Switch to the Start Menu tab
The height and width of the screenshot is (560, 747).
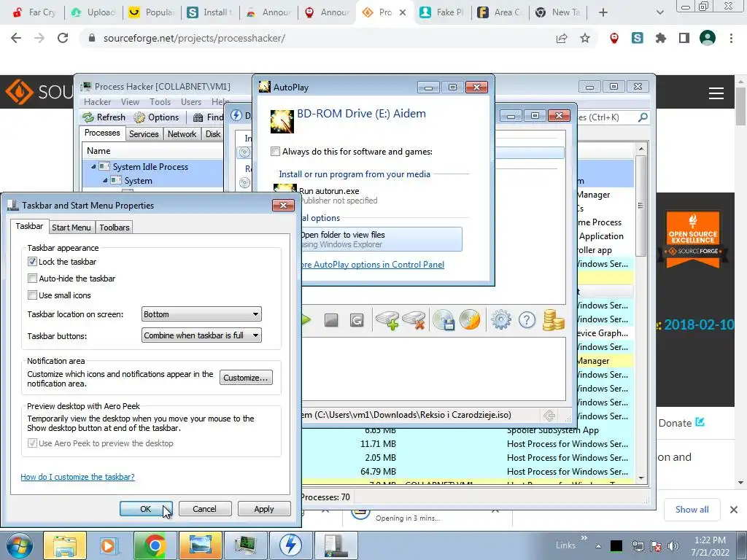[71, 227]
